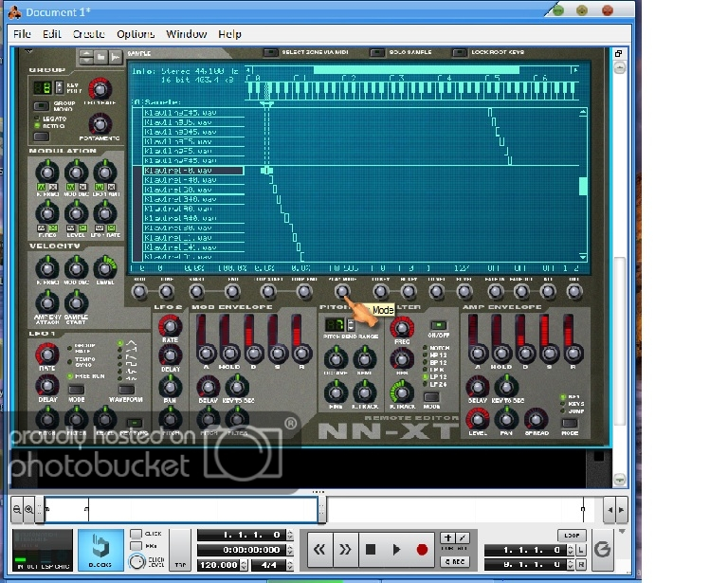Click the song position stepper arrows
This screenshot has width=728, height=583.
[x=290, y=535]
